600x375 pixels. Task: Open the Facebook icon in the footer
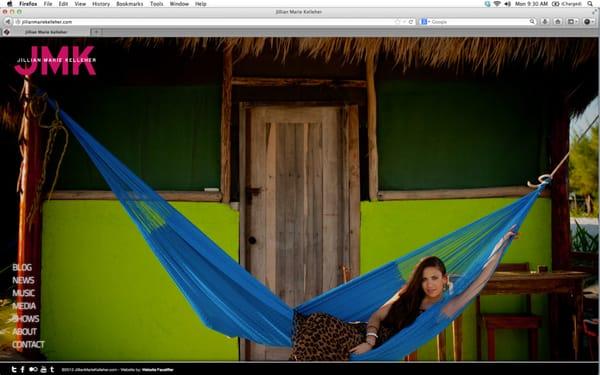point(23,369)
